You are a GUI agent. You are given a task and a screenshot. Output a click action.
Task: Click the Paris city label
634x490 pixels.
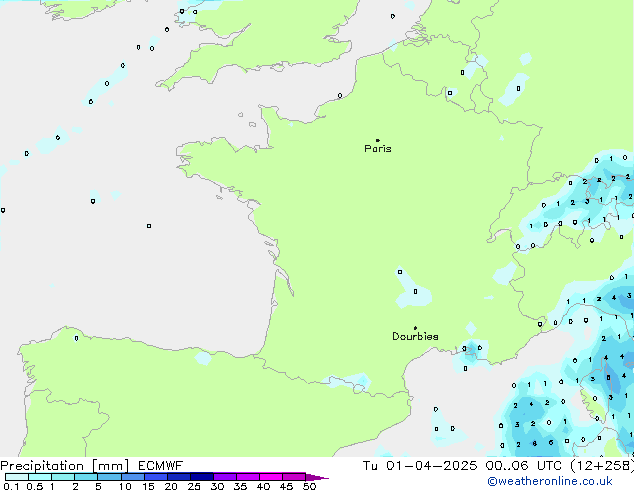point(378,149)
